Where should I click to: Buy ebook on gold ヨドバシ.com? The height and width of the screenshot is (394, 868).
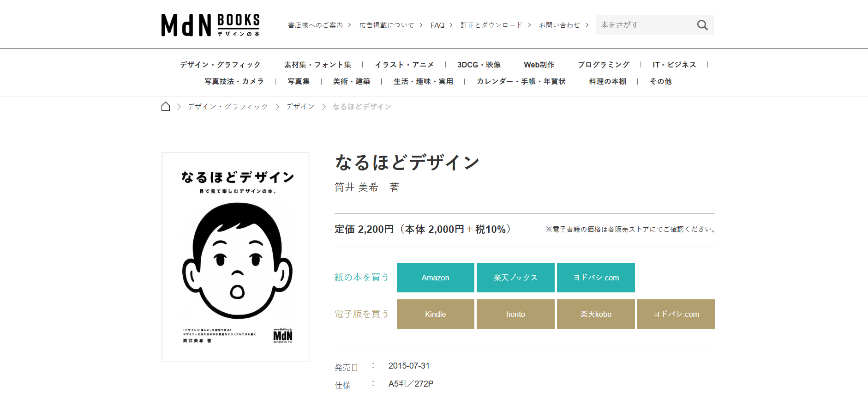(x=676, y=314)
